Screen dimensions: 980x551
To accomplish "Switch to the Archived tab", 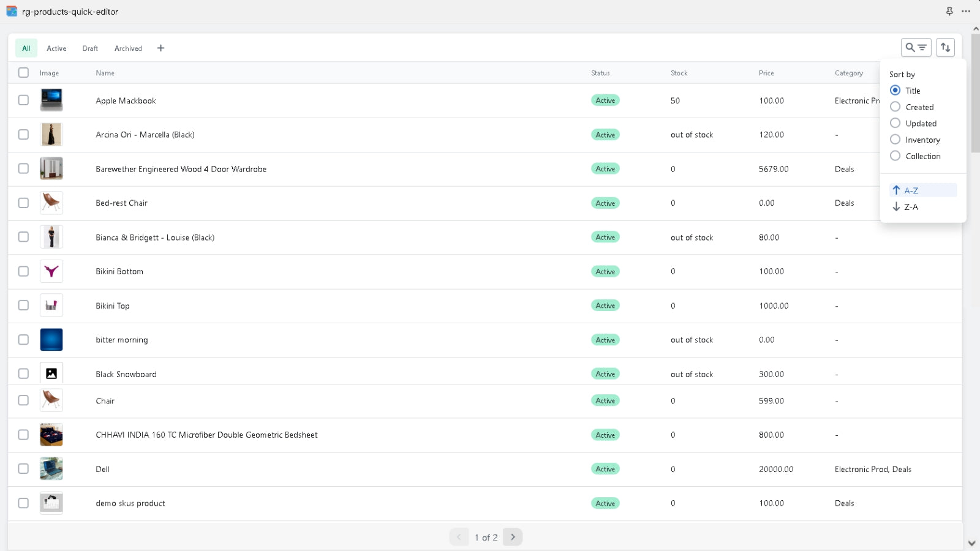I will coord(128,48).
